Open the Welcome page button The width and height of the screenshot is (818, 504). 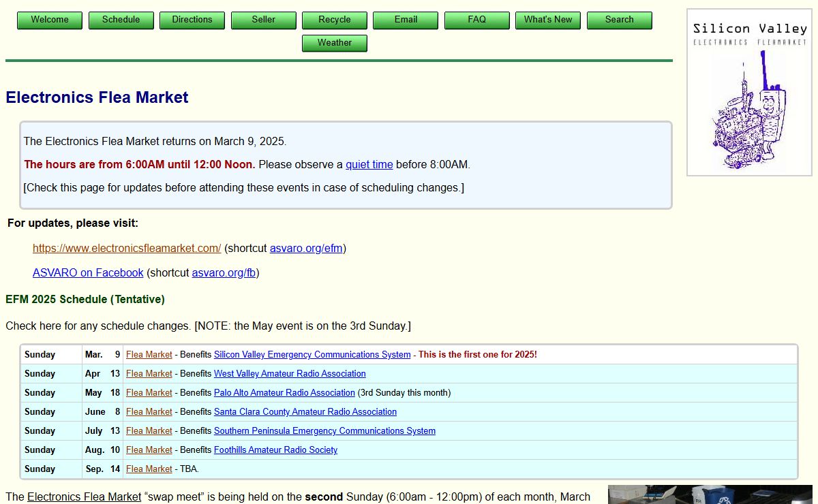pos(50,20)
